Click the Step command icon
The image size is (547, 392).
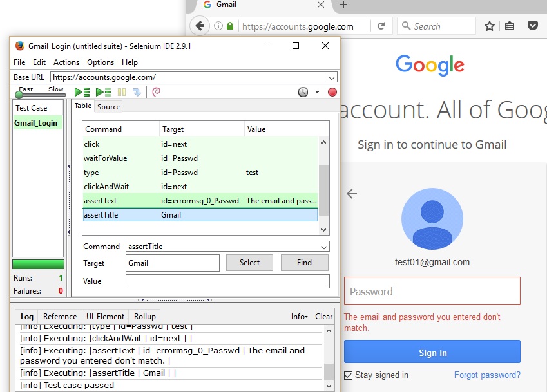tap(137, 92)
